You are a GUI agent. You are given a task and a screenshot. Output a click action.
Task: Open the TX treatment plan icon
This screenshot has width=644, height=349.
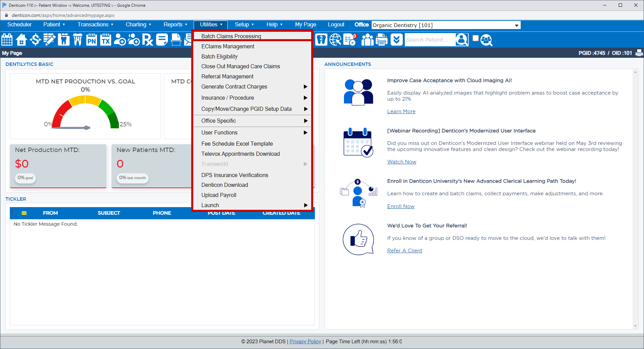tap(106, 40)
